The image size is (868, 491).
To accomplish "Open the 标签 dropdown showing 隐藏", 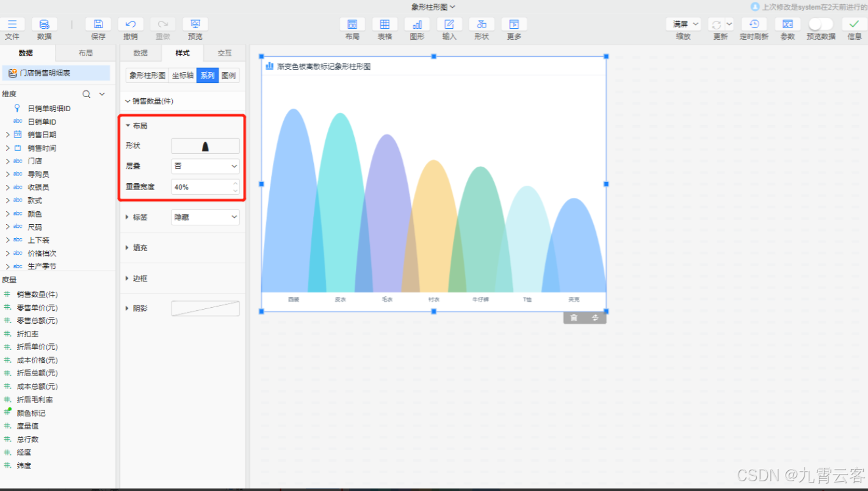I will (x=205, y=217).
